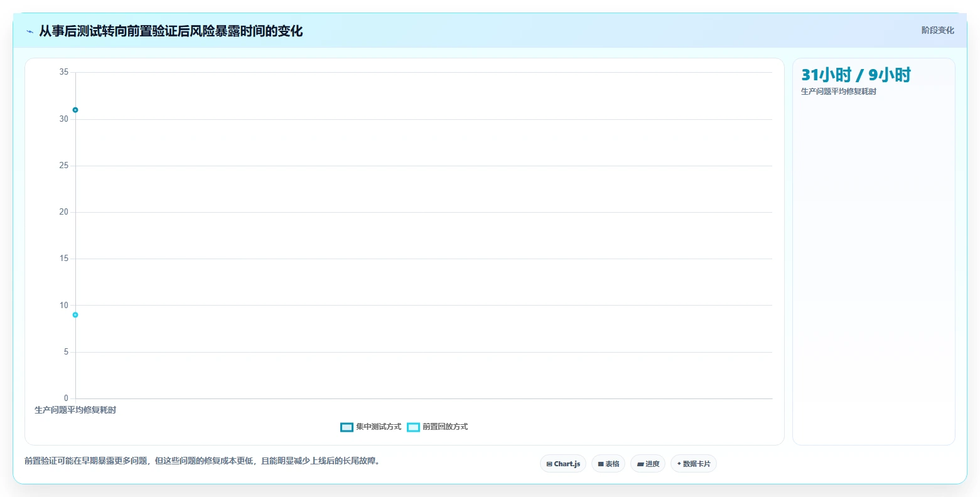Toggle the 前置回放方式 legend item

pyautogui.click(x=438, y=427)
